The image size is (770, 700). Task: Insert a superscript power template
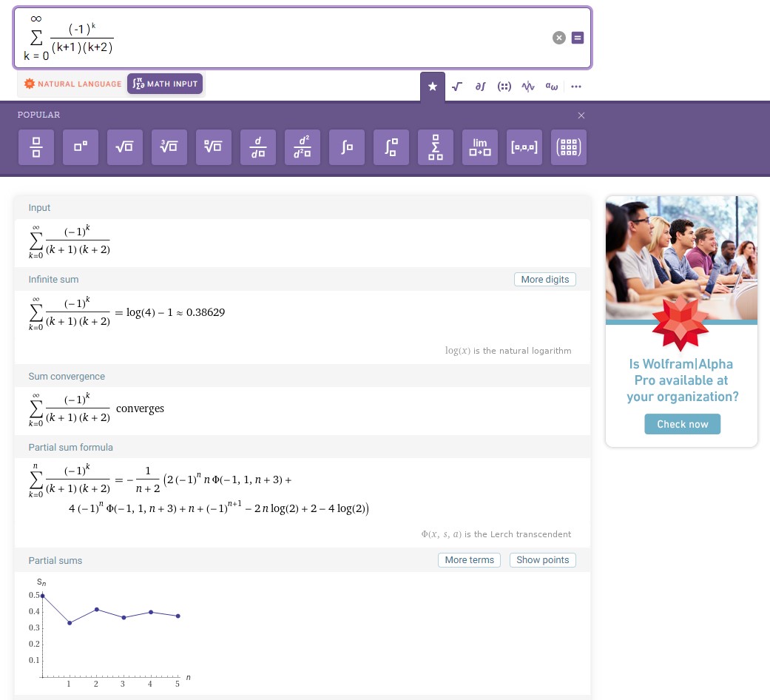pyautogui.click(x=81, y=147)
